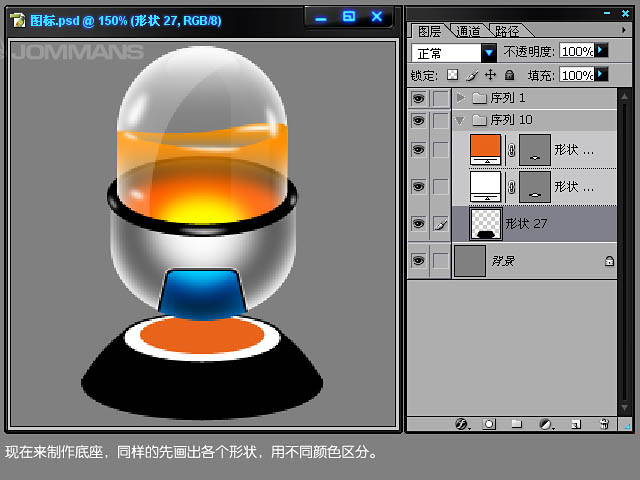Click the 背景 layer gray thumbnail
Viewport: 640px width, 480px height.
[470, 261]
